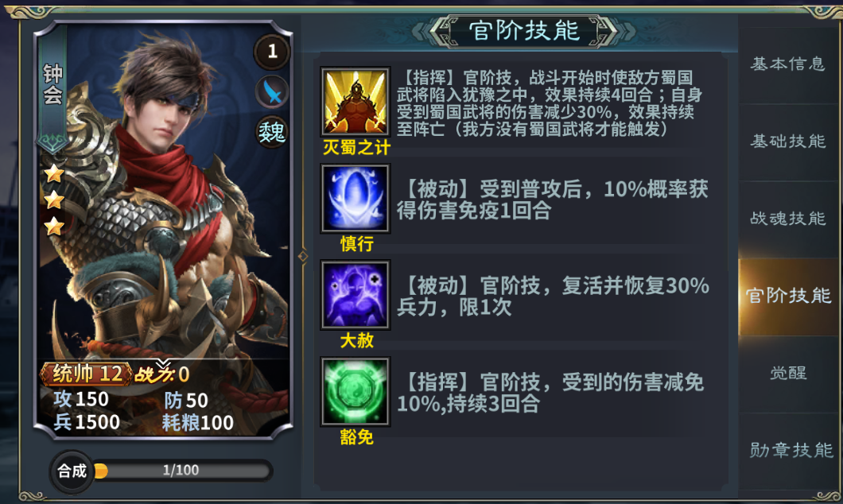
Task: Click the 钟会 hero portrait card
Action: tap(164, 230)
